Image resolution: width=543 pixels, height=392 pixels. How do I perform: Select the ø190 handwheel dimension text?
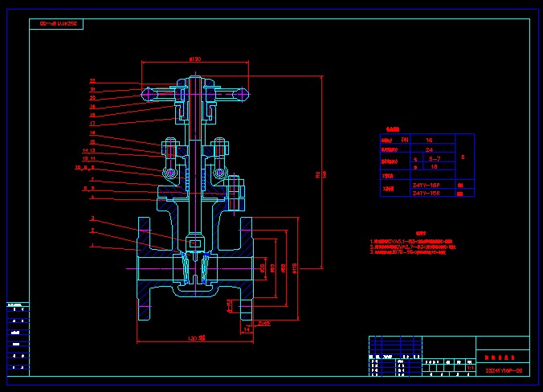(194, 59)
